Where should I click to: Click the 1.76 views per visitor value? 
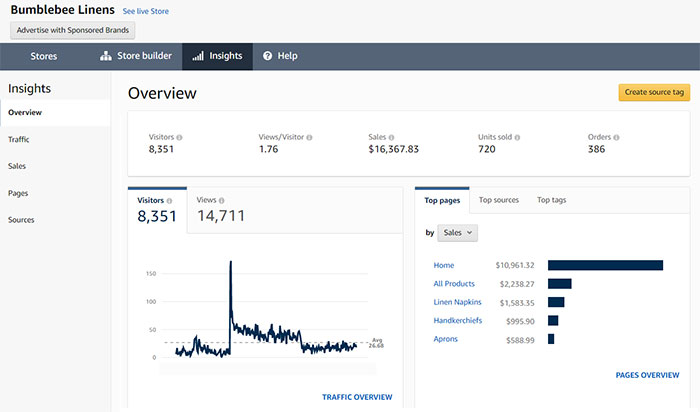tap(269, 149)
